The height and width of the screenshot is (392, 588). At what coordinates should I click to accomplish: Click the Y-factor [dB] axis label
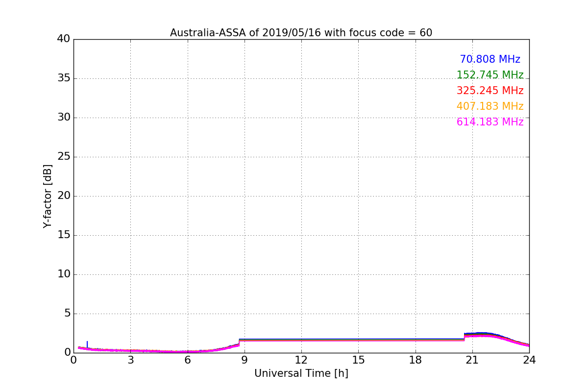[48, 196]
